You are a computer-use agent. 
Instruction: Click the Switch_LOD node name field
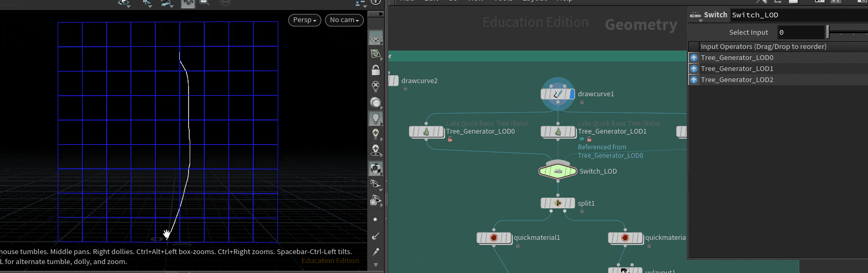[x=799, y=15]
